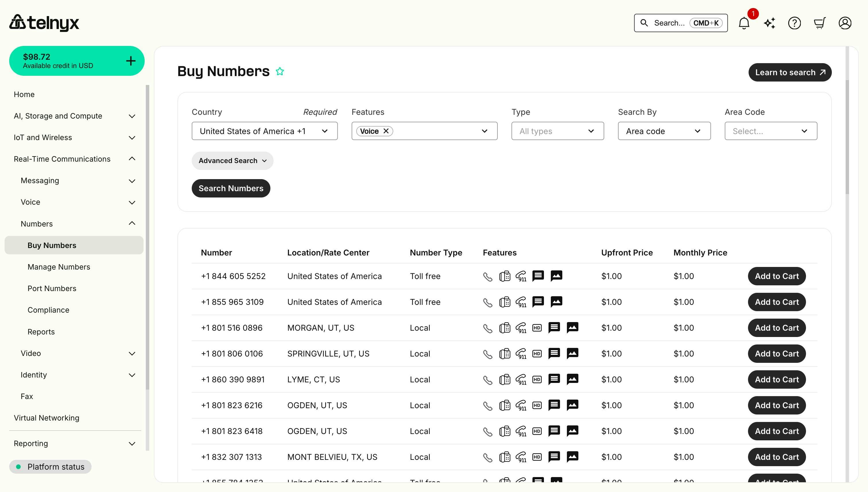Click the account profile icon

pos(845,23)
